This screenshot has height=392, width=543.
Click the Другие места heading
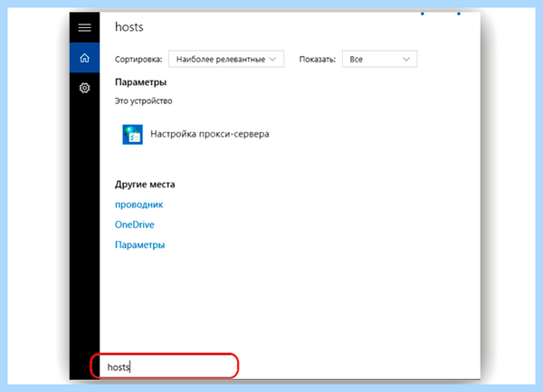coord(145,184)
